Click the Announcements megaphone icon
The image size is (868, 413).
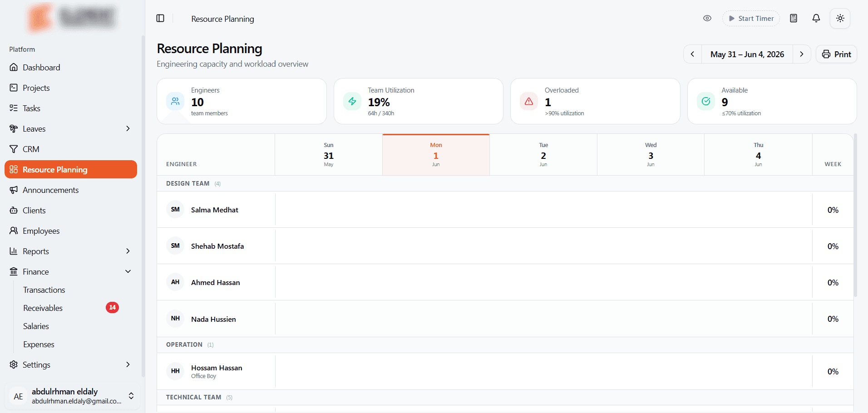click(x=14, y=190)
